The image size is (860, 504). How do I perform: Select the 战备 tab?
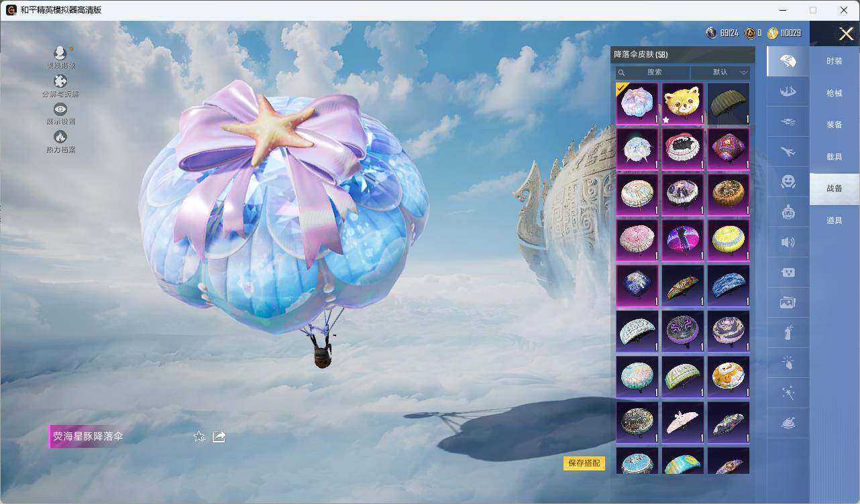(835, 188)
